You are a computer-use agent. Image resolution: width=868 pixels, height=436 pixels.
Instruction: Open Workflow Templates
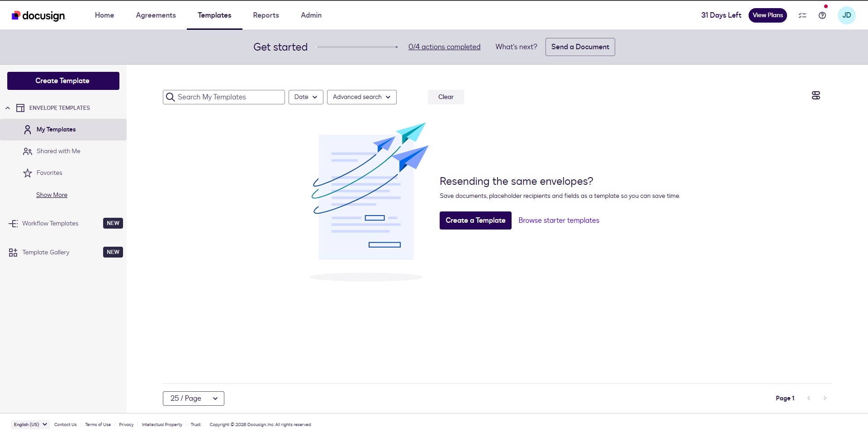tap(50, 224)
